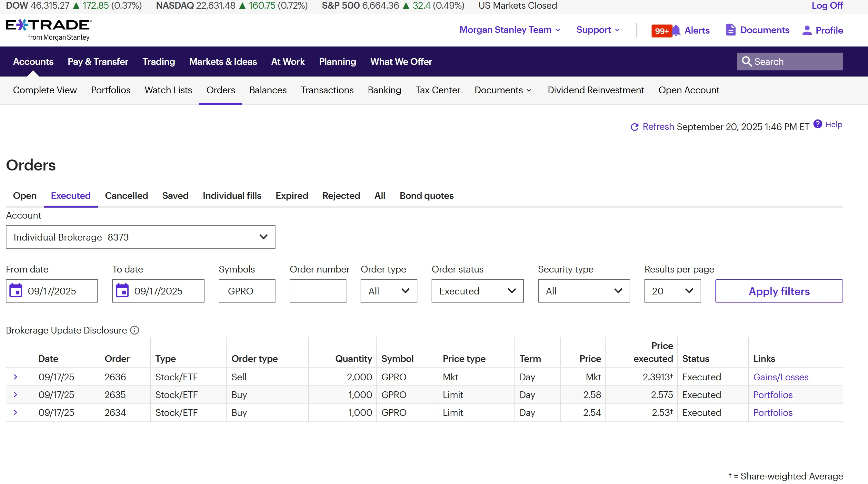Click the Symbols input field containing GPRO

[x=247, y=291]
